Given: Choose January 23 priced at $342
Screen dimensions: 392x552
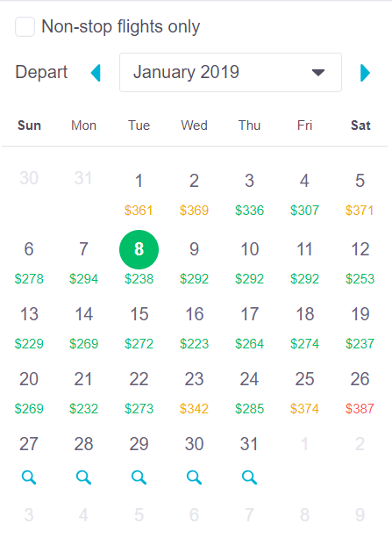Looking at the screenshot, I should (x=194, y=392).
